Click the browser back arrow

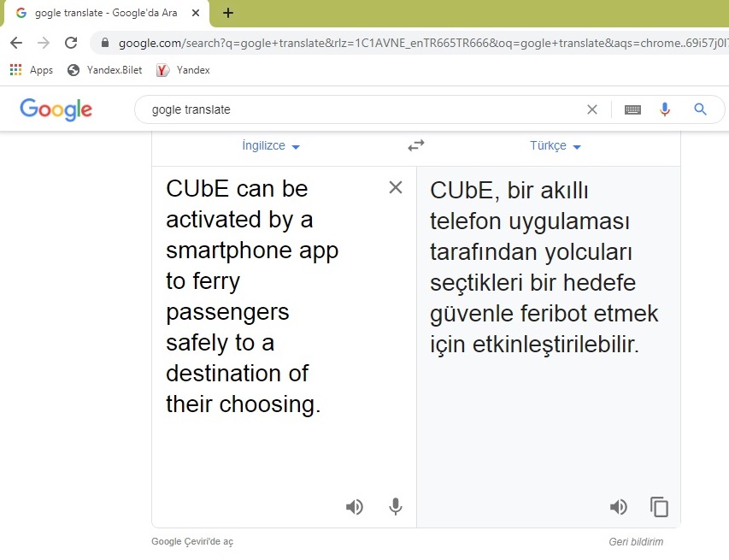coord(16,44)
